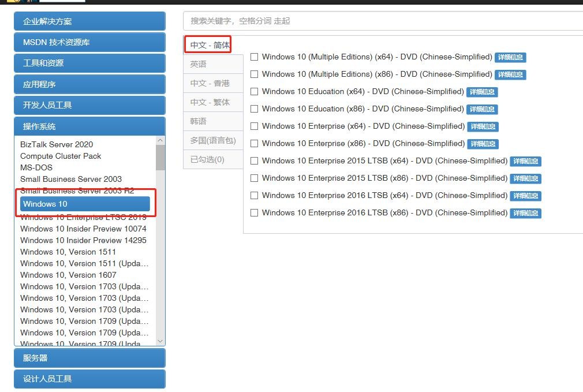Check Windows 10 Multiple Editions x64 checkbox
The width and height of the screenshot is (583, 392).
click(x=254, y=57)
